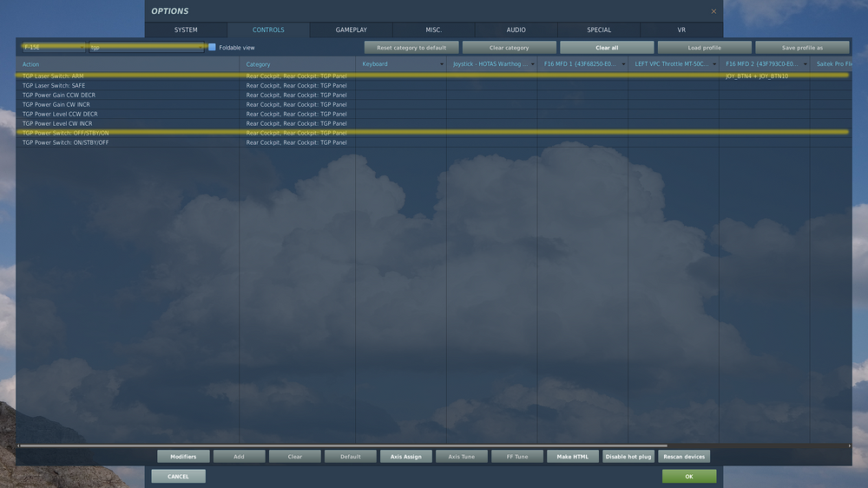Click the Clear all button
The width and height of the screenshot is (868, 488).
[x=607, y=48]
